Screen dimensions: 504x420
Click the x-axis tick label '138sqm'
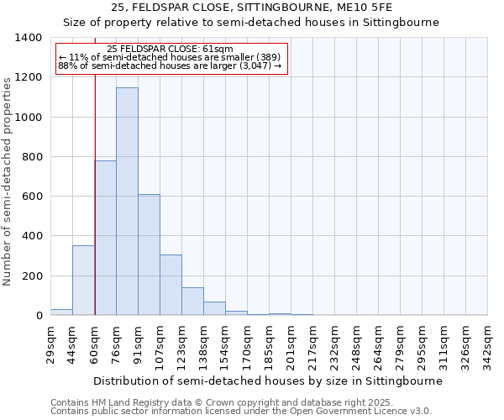pyautogui.click(x=203, y=348)
